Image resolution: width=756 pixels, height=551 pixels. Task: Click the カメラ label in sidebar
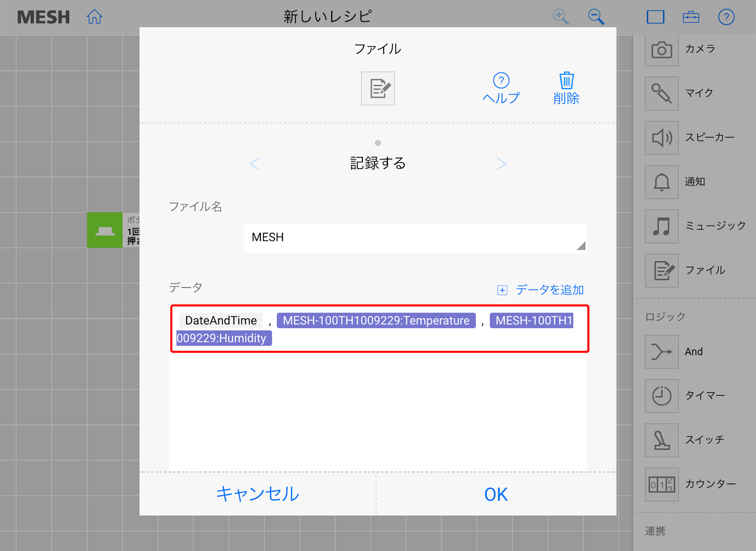pos(700,49)
